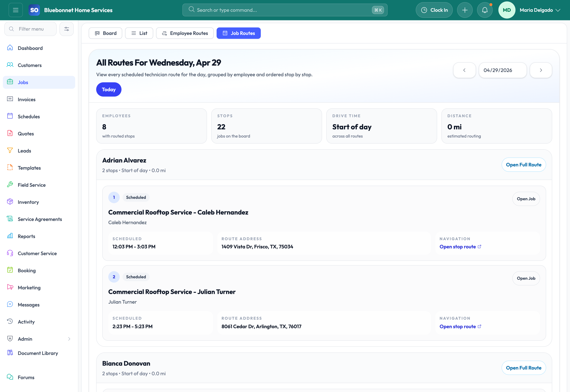
Task: Toggle the hamburger menu button
Action: pos(16,10)
